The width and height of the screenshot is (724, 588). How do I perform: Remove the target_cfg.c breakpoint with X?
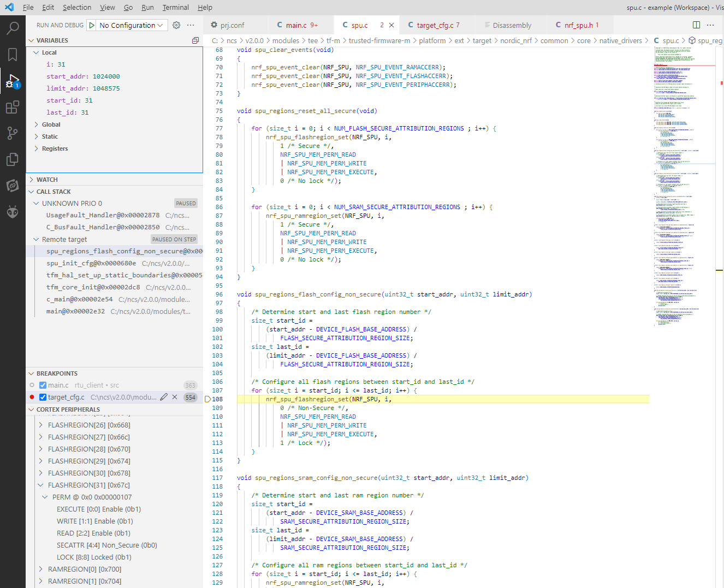[x=175, y=397]
